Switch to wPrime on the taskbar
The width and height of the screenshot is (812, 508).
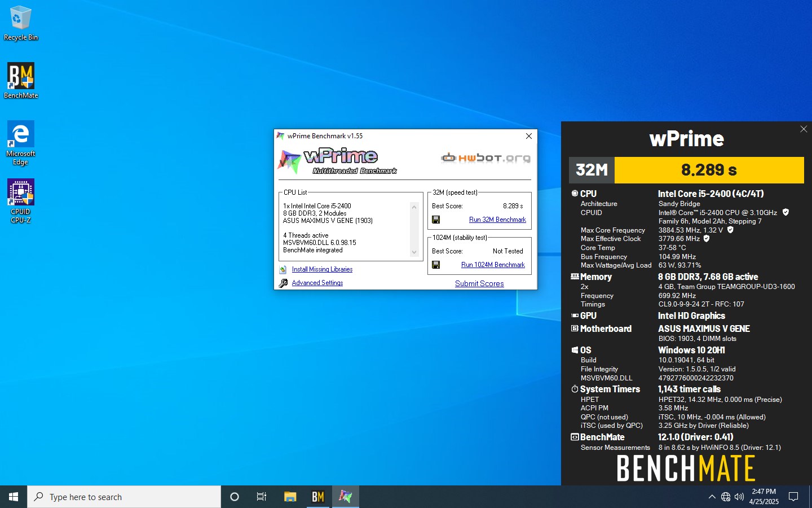(346, 497)
